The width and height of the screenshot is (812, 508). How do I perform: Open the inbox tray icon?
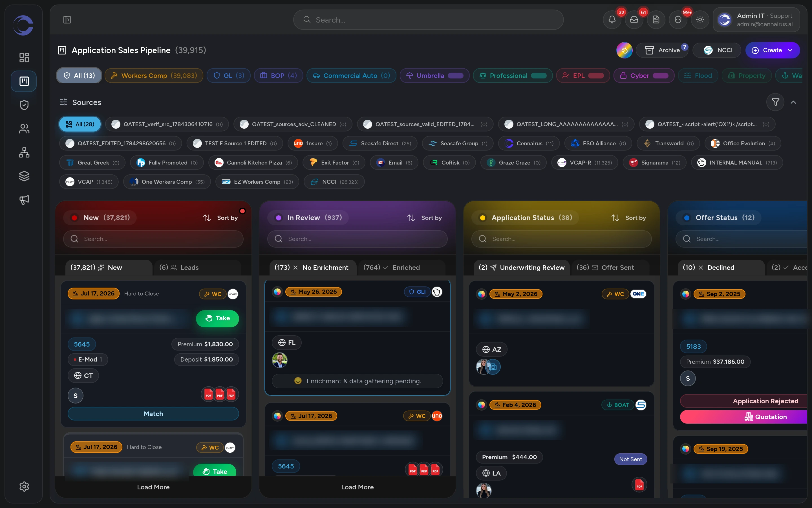634,20
